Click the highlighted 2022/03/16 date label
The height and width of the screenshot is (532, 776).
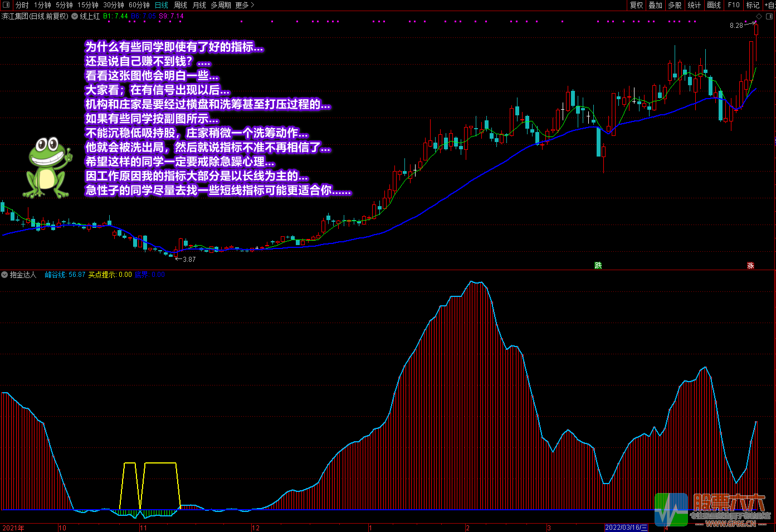(x=627, y=528)
